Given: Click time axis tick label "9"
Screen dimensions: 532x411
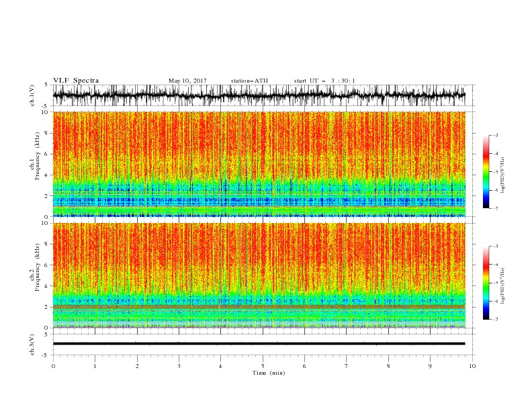Looking at the screenshot, I should coord(430,366).
